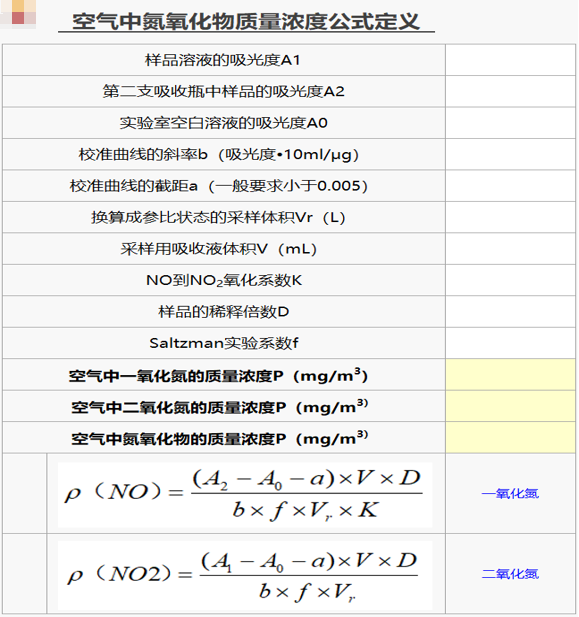Select the input cell for 第二支吸收瓶中样品的吸光度A2
This screenshot has height=617, width=579.
511,92
